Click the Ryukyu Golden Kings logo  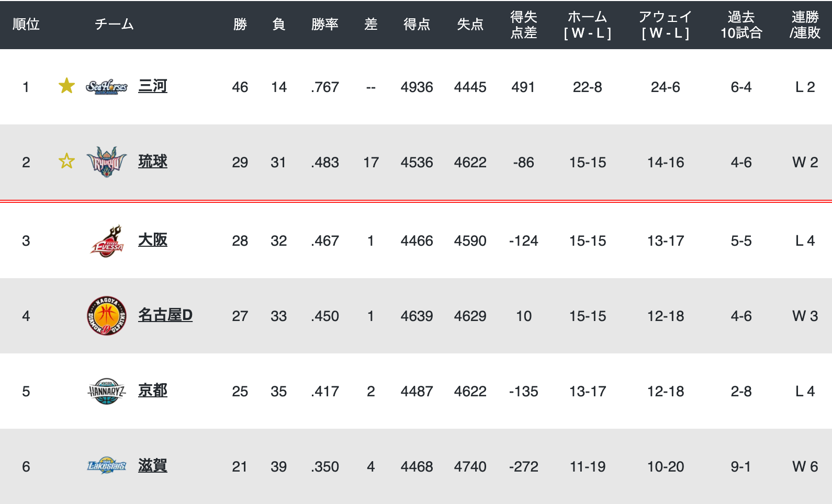pyautogui.click(x=107, y=162)
